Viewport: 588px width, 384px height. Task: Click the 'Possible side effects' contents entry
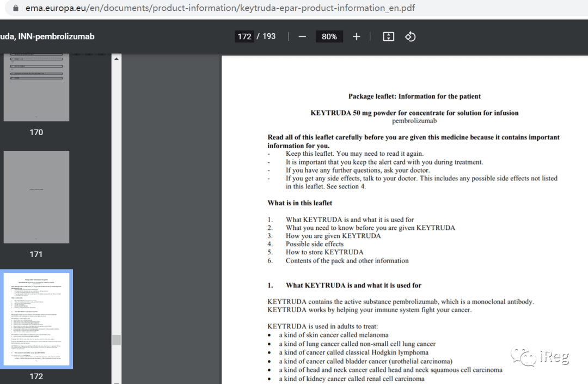click(314, 244)
